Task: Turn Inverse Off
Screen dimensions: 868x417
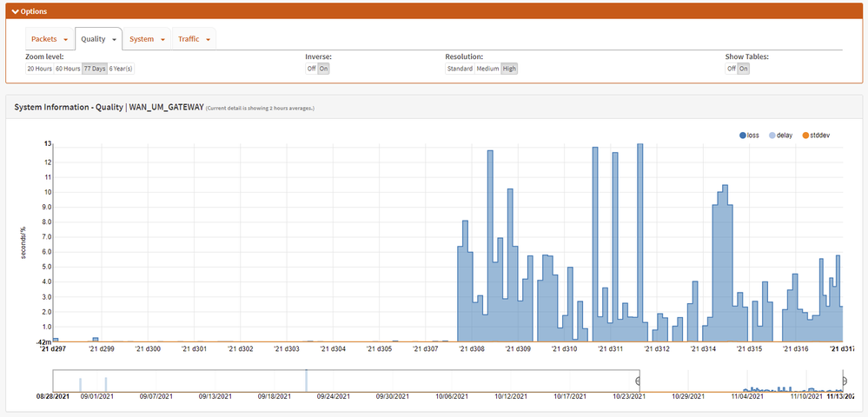Action: 312,69
